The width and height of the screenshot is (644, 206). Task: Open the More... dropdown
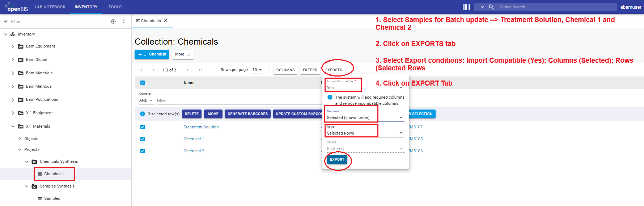click(183, 54)
